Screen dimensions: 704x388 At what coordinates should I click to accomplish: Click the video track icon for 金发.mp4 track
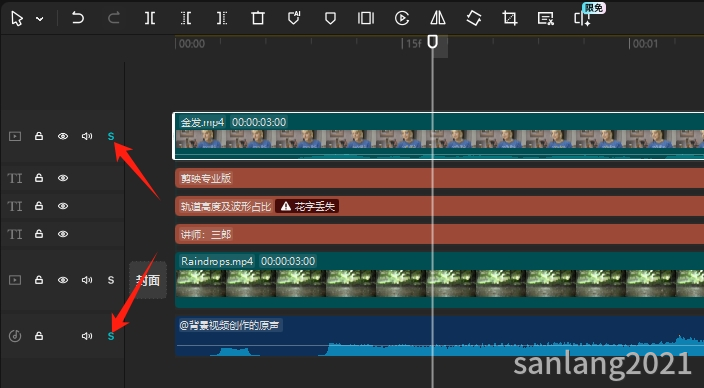point(15,136)
